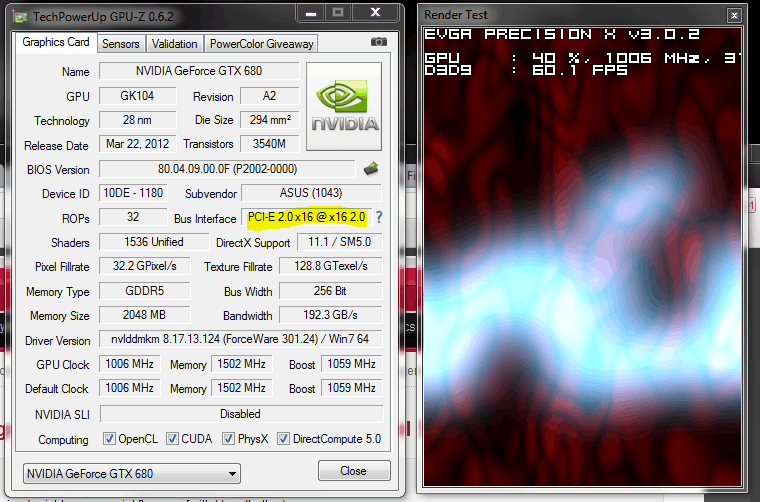
Task: Select the Subvendor field ASUS (1043)
Action: click(311, 193)
